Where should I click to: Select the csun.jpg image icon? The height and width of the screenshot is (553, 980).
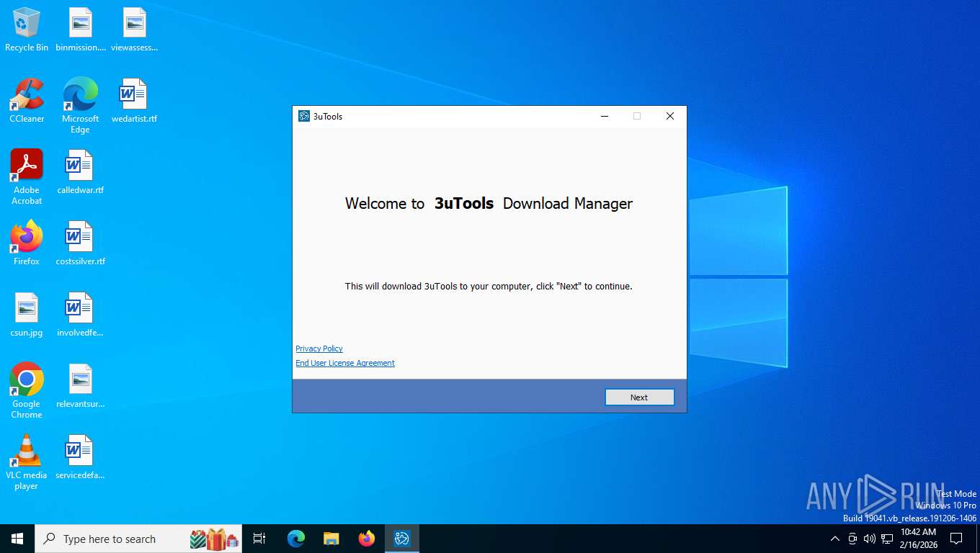tap(27, 315)
